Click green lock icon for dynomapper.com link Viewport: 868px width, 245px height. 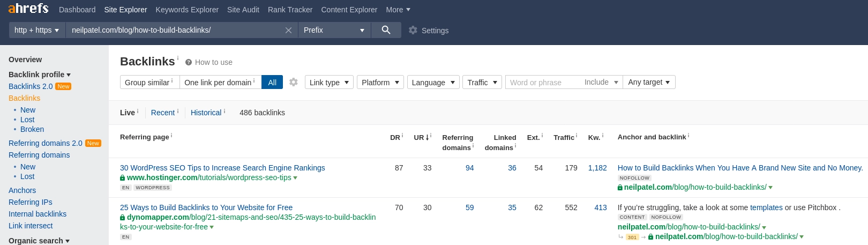pos(122,218)
